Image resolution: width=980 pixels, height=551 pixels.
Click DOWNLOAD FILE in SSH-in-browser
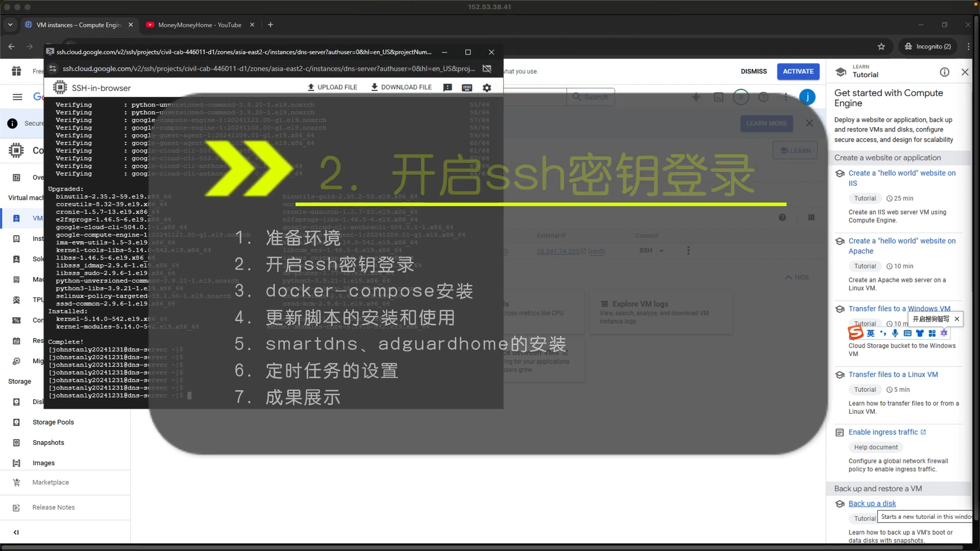401,87
